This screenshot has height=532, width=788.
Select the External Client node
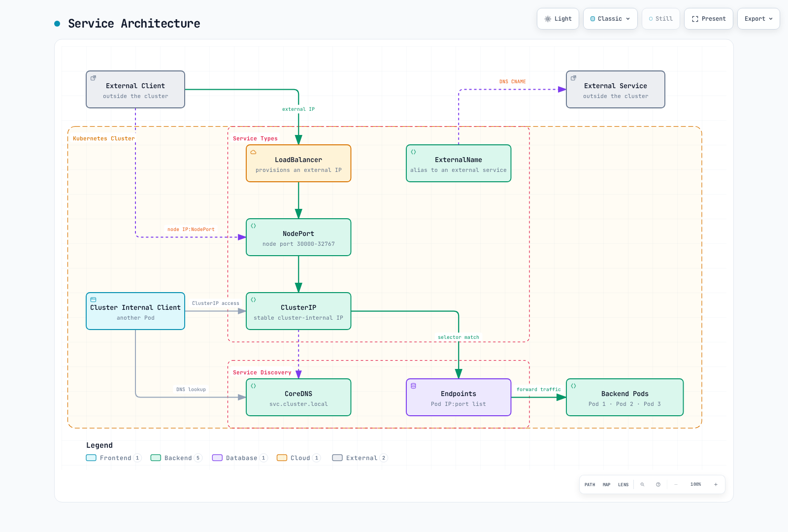(135, 90)
